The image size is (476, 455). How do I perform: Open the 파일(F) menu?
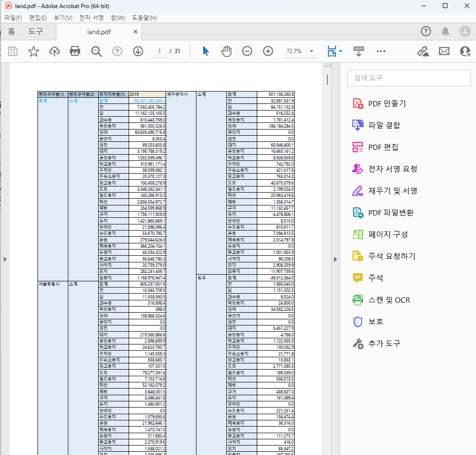pyautogui.click(x=13, y=18)
